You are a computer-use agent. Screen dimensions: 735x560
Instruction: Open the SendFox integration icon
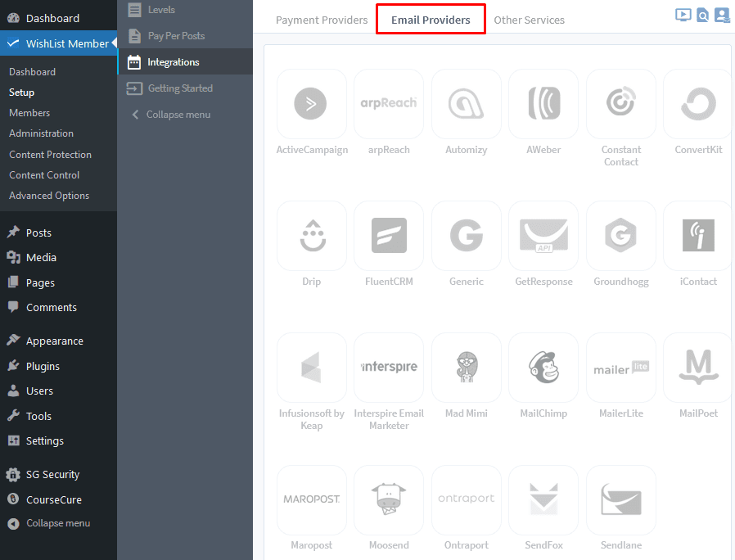click(543, 499)
